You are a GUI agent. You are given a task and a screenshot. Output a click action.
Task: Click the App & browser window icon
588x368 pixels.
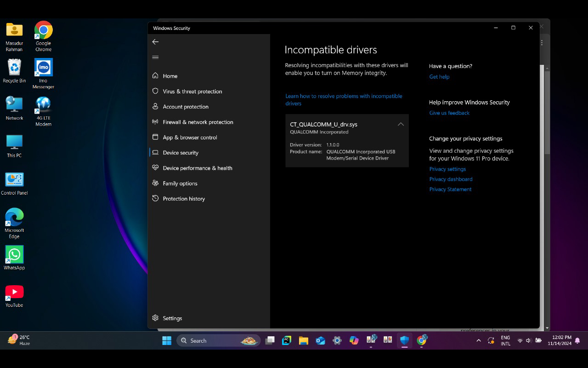tap(155, 137)
